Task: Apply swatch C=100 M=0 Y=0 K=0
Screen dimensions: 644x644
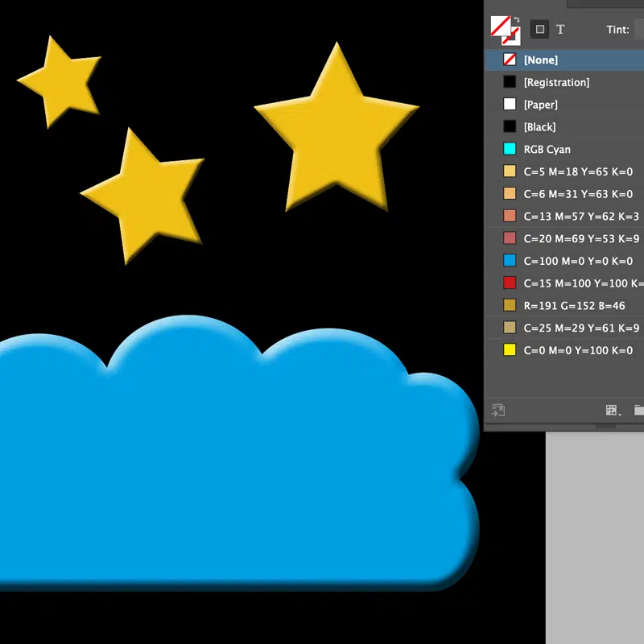Action: coord(563,261)
